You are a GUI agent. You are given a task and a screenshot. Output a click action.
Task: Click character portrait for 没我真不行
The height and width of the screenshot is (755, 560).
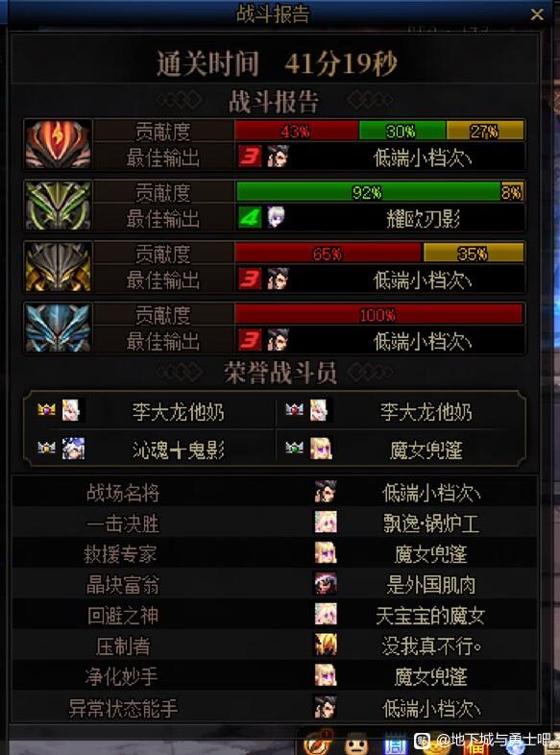326,645
